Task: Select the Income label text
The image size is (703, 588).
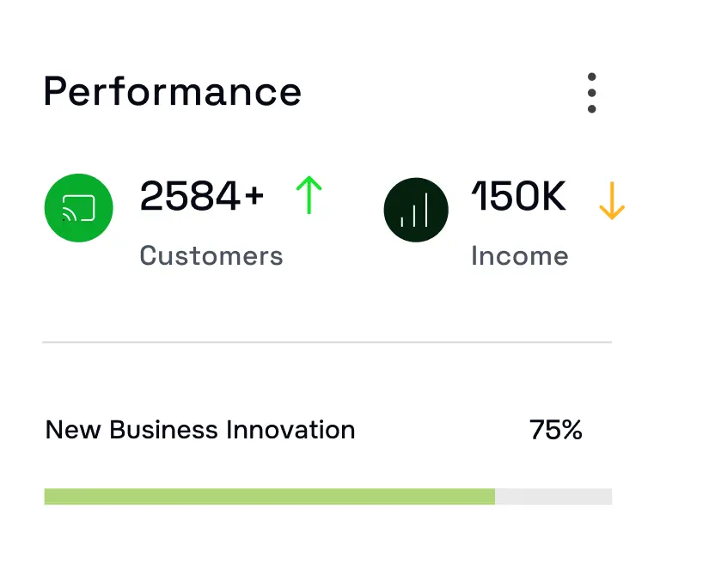Action: point(519,255)
